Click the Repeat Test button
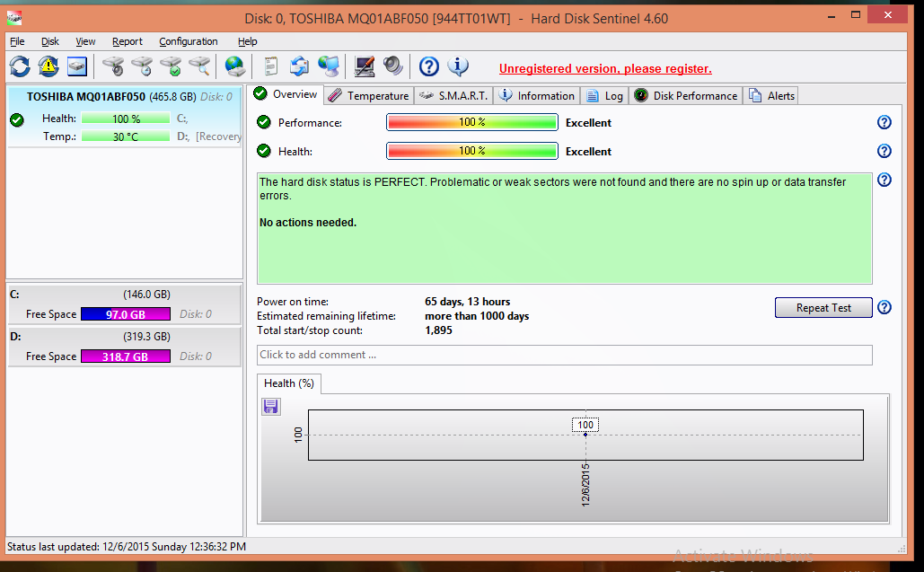The width and height of the screenshot is (924, 572). coord(823,307)
